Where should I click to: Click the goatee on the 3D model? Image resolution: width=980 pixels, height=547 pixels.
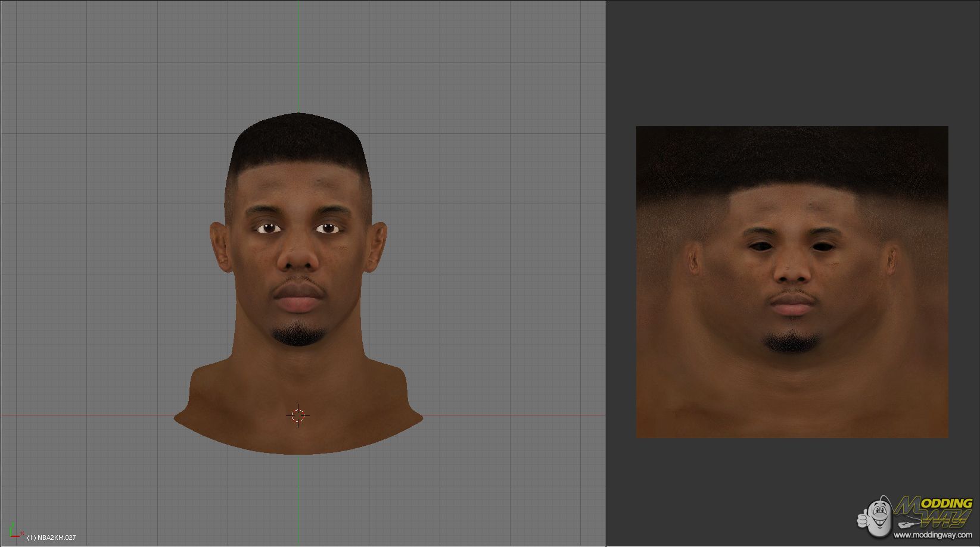pyautogui.click(x=298, y=335)
